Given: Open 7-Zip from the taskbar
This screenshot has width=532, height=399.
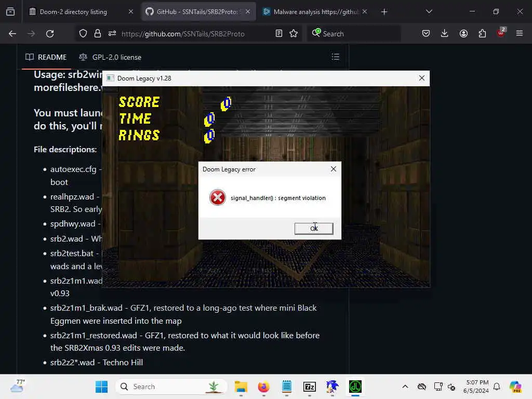Looking at the screenshot, I should pos(310,387).
